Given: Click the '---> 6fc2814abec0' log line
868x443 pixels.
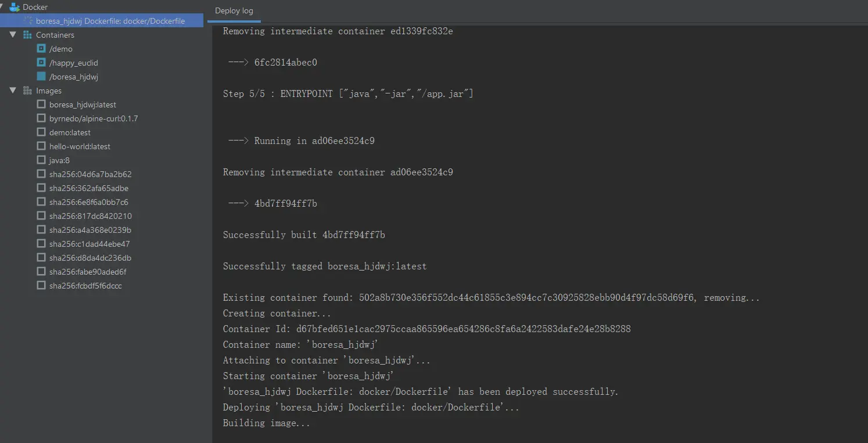Looking at the screenshot, I should click(x=272, y=62).
